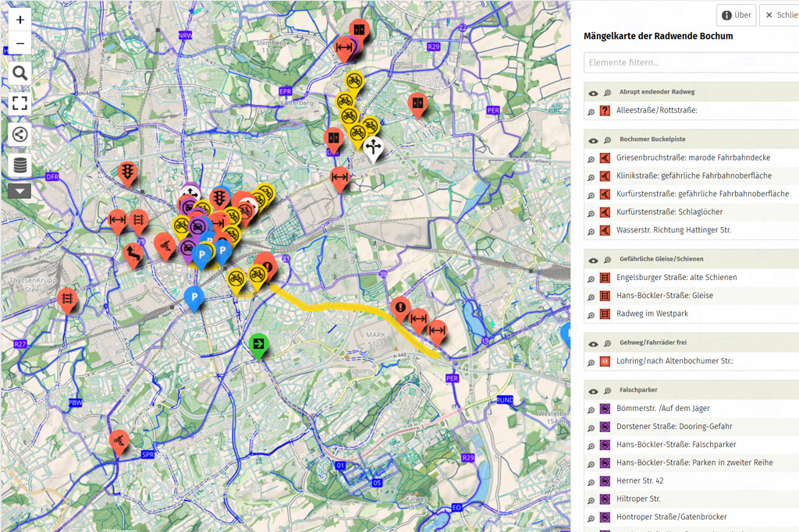
Task: Select Wasserstr. Richtung Hattinger Str.
Action: [673, 230]
